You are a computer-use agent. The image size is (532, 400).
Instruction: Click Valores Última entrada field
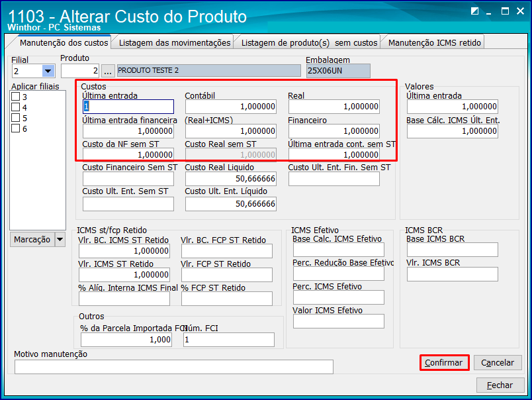click(x=453, y=107)
